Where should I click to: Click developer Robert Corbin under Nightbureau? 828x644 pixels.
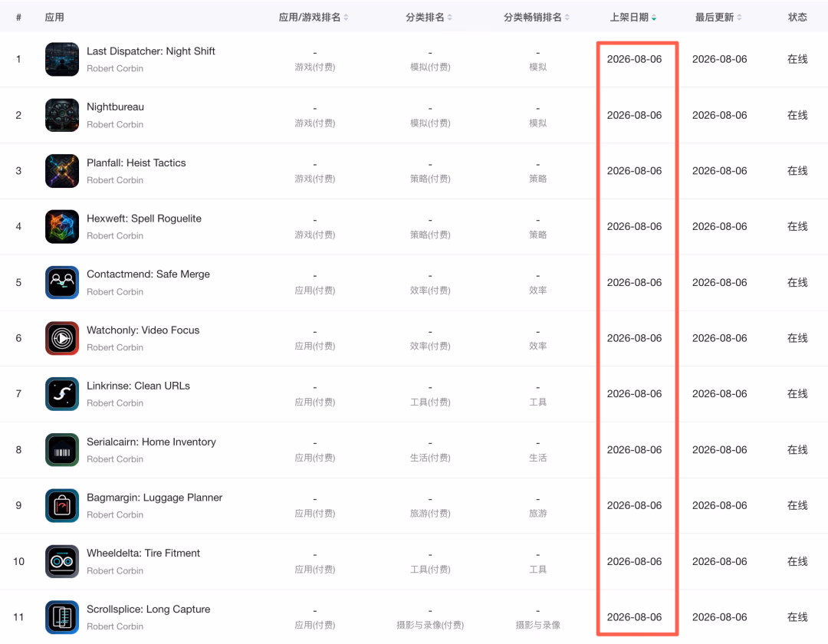(x=115, y=124)
